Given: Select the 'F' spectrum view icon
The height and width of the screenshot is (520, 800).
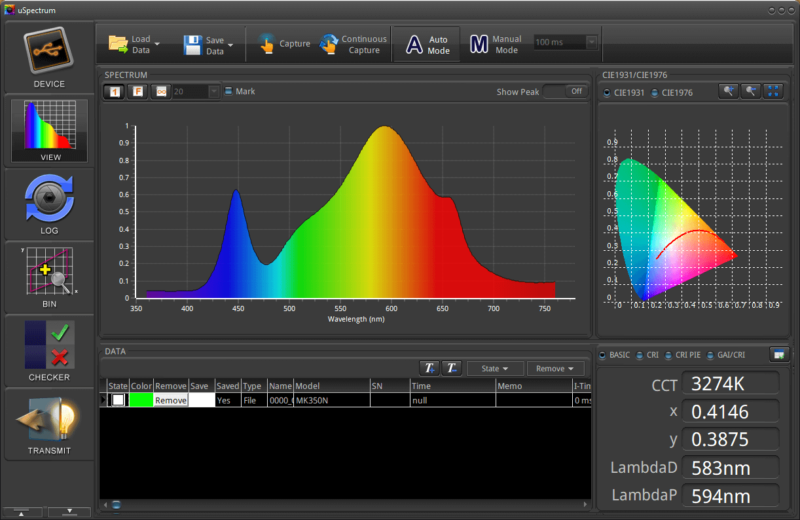Looking at the screenshot, I should (x=138, y=92).
